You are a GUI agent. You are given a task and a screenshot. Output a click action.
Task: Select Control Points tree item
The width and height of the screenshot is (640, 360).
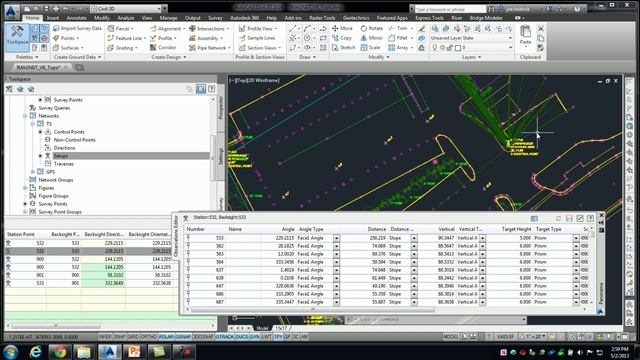pyautogui.click(x=69, y=132)
